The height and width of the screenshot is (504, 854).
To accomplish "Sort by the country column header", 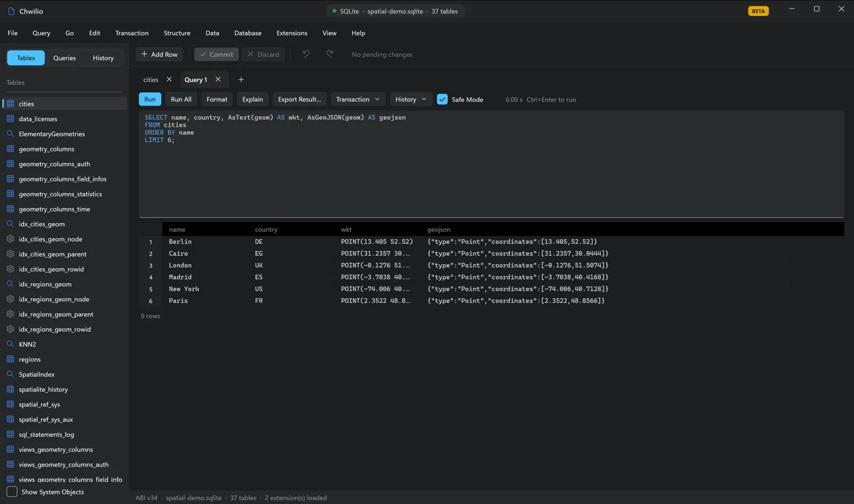I will coord(266,229).
